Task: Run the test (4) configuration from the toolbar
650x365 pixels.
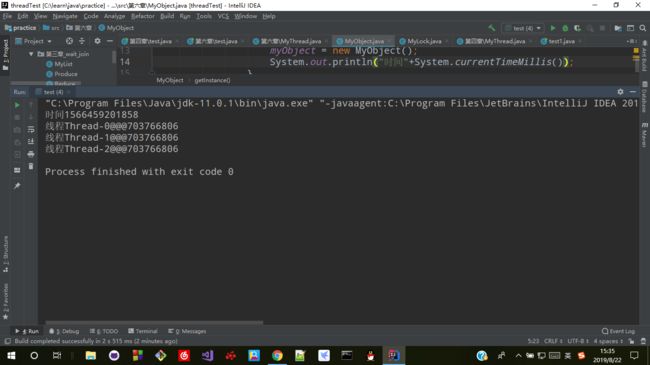Action: tap(553, 28)
